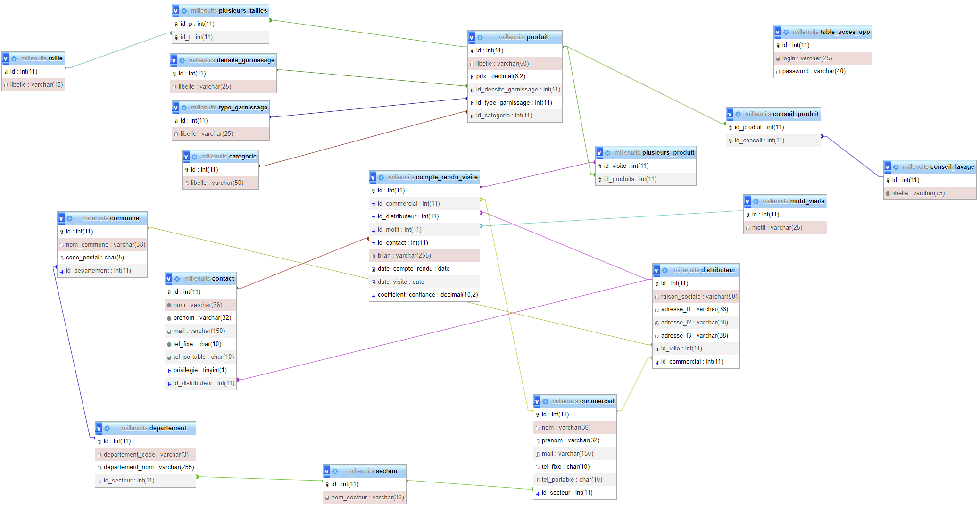Click the gear icon on produit table
The width and height of the screenshot is (980, 515).
click(x=480, y=37)
